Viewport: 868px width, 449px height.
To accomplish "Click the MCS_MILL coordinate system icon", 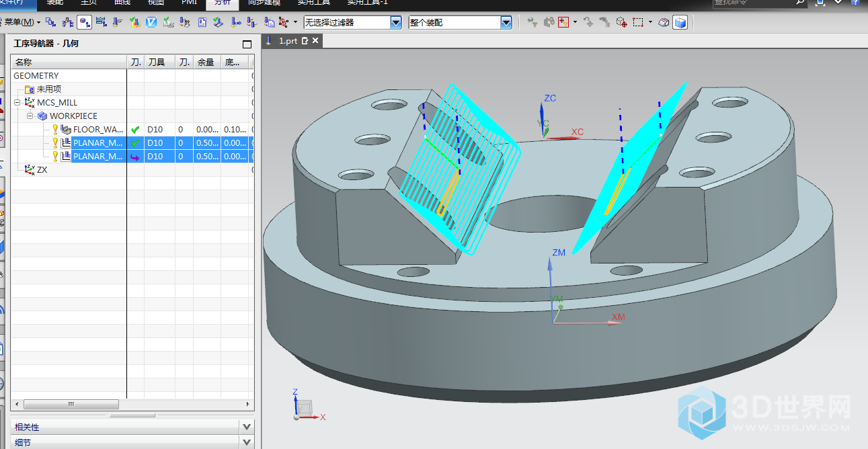I will point(30,103).
